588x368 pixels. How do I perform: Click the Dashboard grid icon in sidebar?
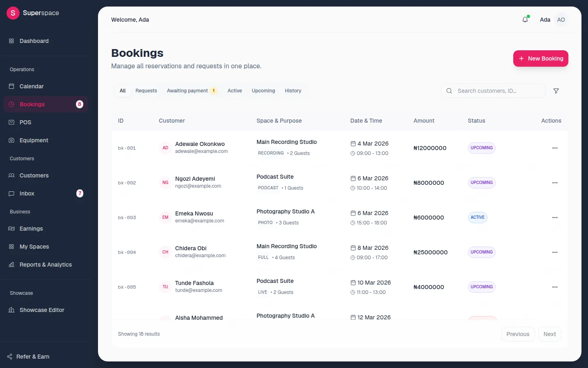[11, 41]
